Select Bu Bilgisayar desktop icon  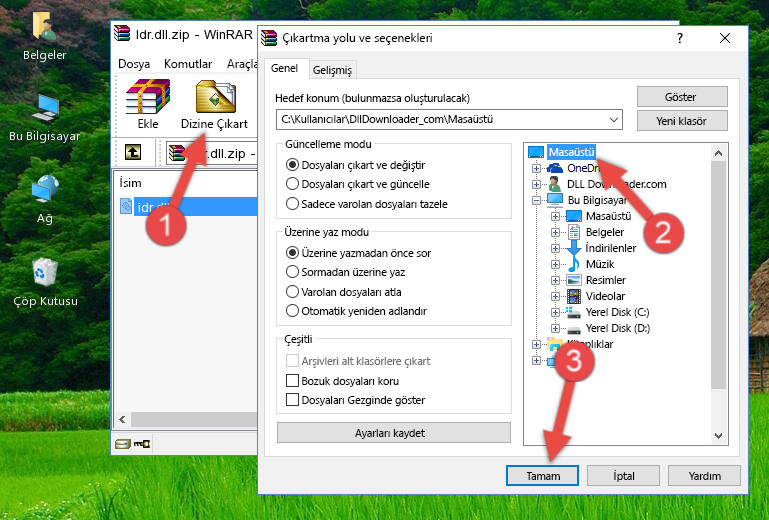(x=45, y=118)
